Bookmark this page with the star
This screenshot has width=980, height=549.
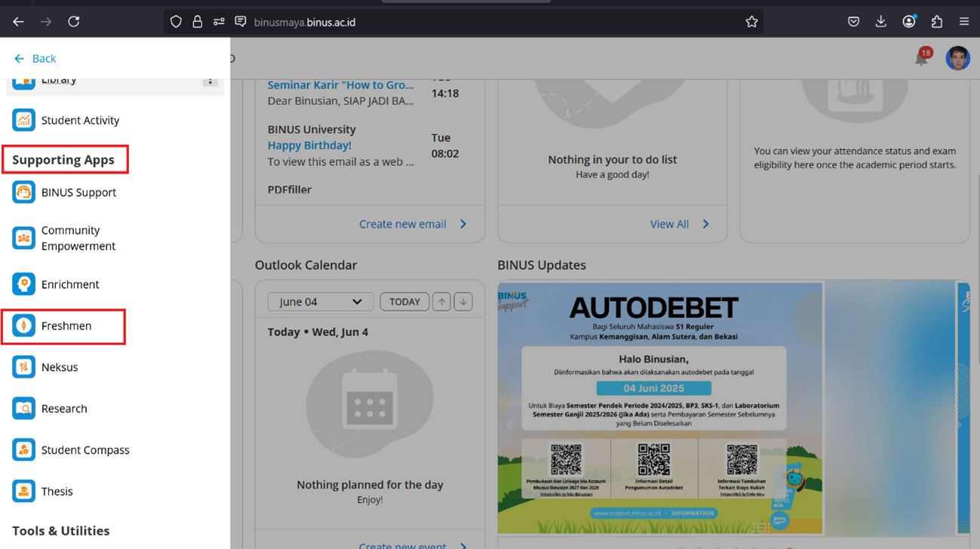coord(751,22)
